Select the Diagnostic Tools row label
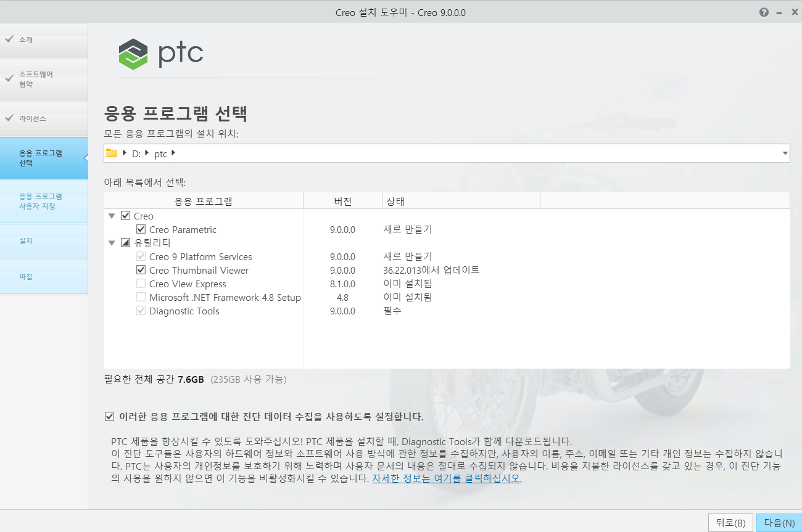Image resolution: width=802 pixels, height=532 pixels. click(184, 311)
